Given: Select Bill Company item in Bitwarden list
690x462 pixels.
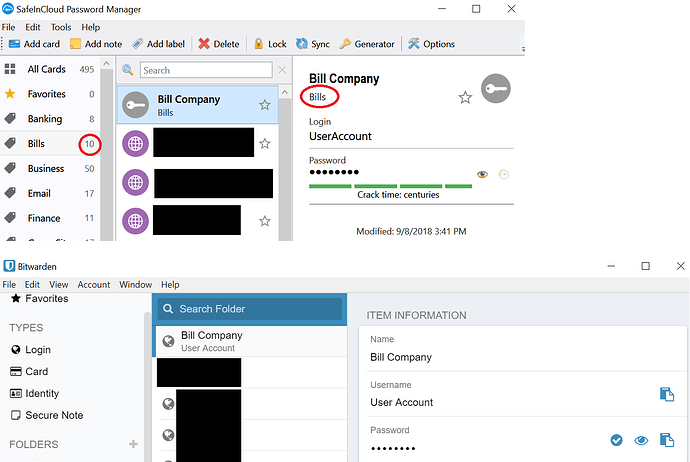Looking at the screenshot, I should coord(250,341).
